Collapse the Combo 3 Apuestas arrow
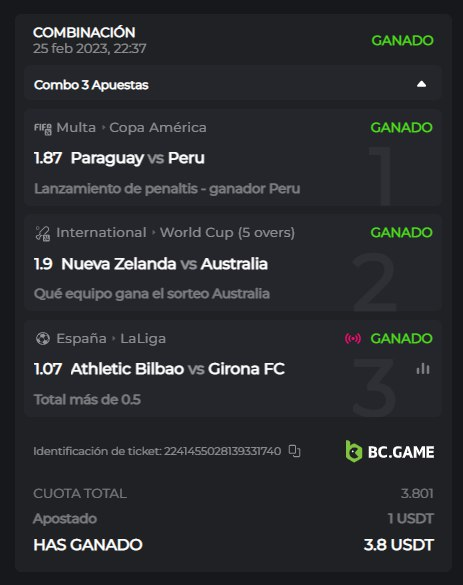Viewport: 463px width, 585px height. 421,84
